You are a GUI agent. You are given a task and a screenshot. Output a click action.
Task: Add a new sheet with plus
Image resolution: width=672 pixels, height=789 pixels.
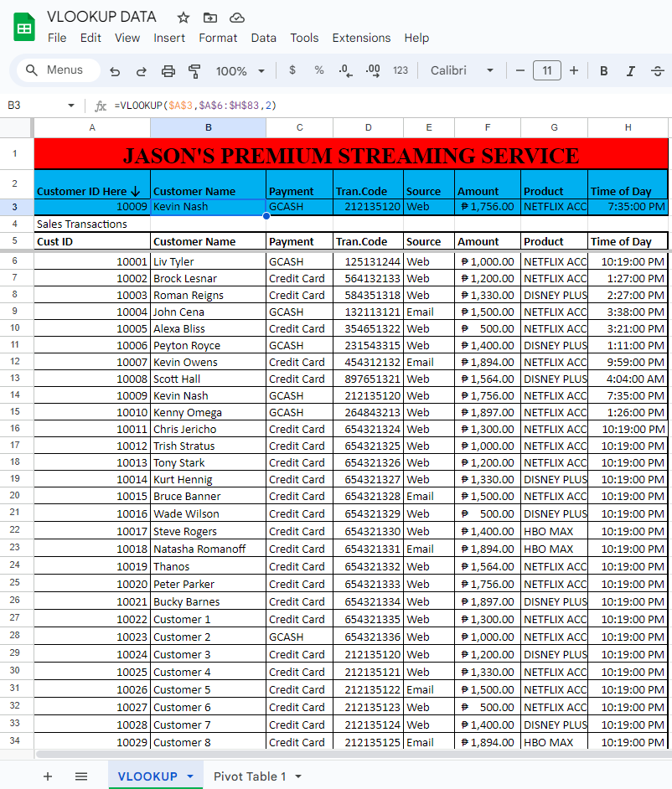pyautogui.click(x=48, y=776)
